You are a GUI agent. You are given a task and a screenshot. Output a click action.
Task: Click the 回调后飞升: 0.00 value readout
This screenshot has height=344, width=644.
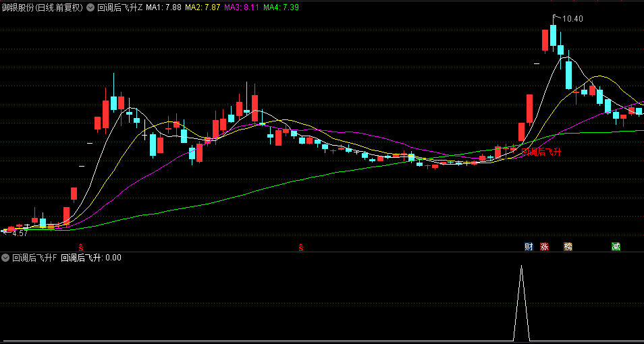[91, 258]
